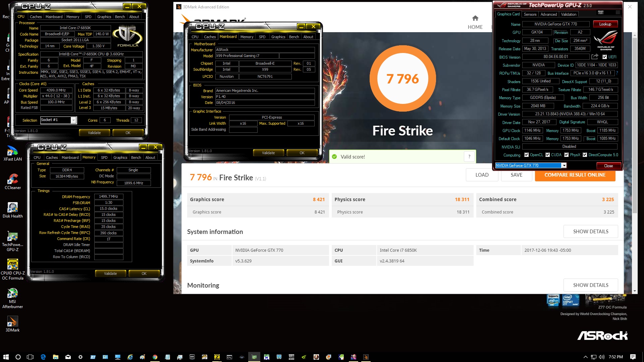Click 3DMark scrollbar down arrow

tap(635, 291)
